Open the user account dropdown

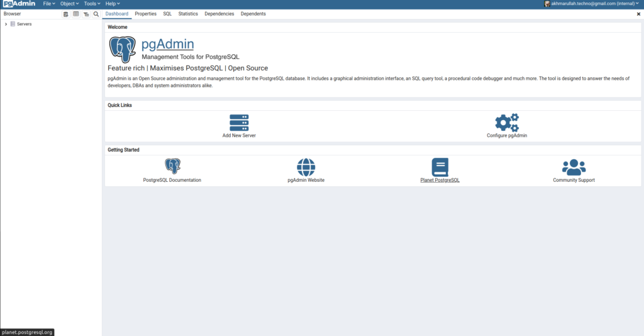tap(595, 4)
